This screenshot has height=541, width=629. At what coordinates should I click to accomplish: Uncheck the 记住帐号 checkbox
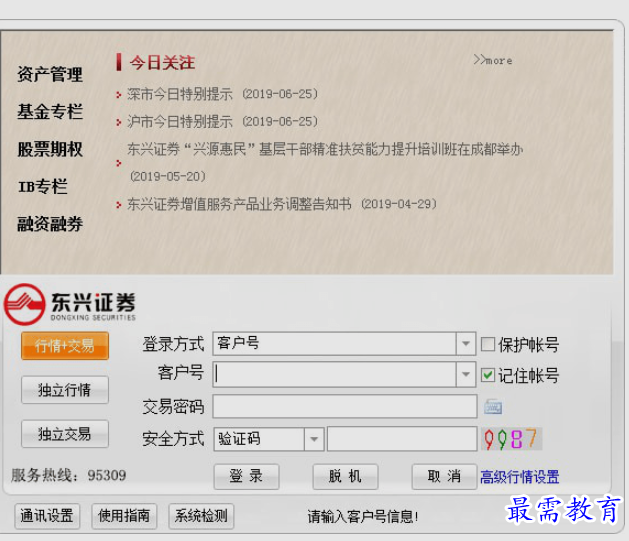coord(488,375)
